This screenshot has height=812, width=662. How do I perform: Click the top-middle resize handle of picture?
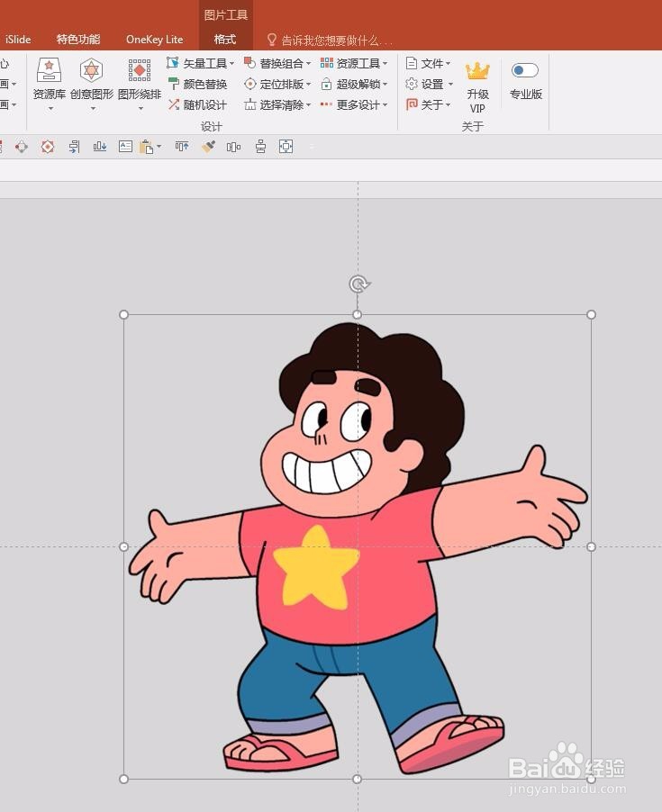tap(358, 314)
